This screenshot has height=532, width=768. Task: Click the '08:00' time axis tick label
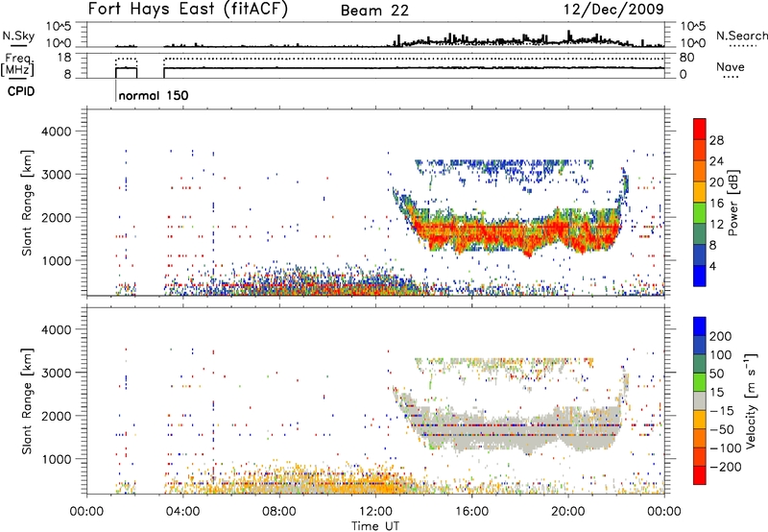point(279,512)
